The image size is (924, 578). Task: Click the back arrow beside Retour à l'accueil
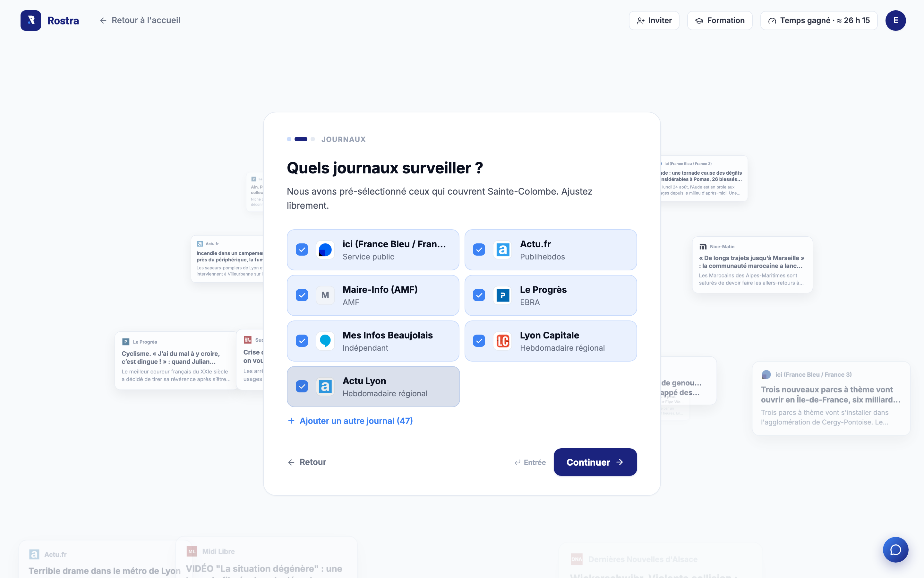[103, 21]
